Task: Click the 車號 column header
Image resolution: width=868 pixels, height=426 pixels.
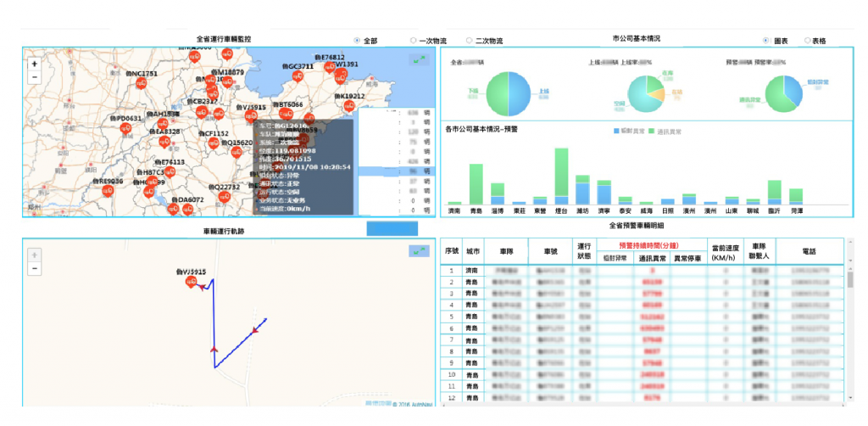Action: coord(550,251)
